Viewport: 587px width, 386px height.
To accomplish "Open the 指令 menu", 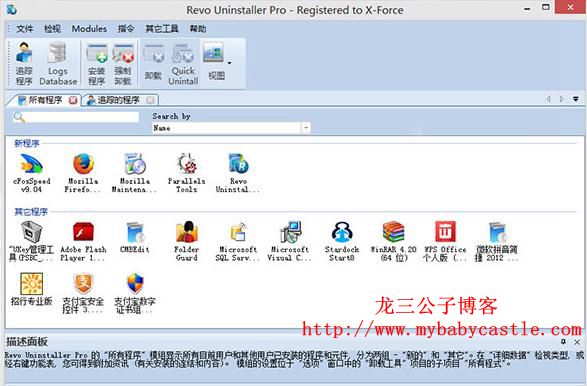I will [126, 29].
